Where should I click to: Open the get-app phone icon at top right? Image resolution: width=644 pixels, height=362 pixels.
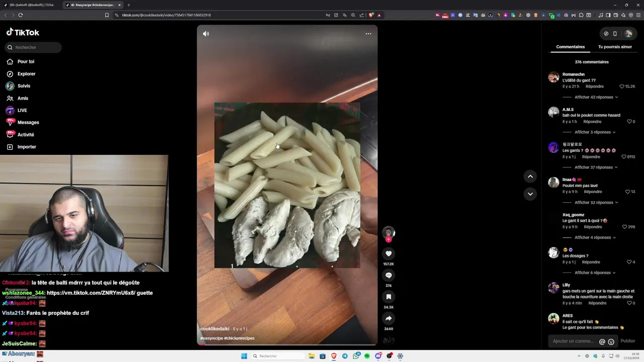pyautogui.click(x=615, y=34)
